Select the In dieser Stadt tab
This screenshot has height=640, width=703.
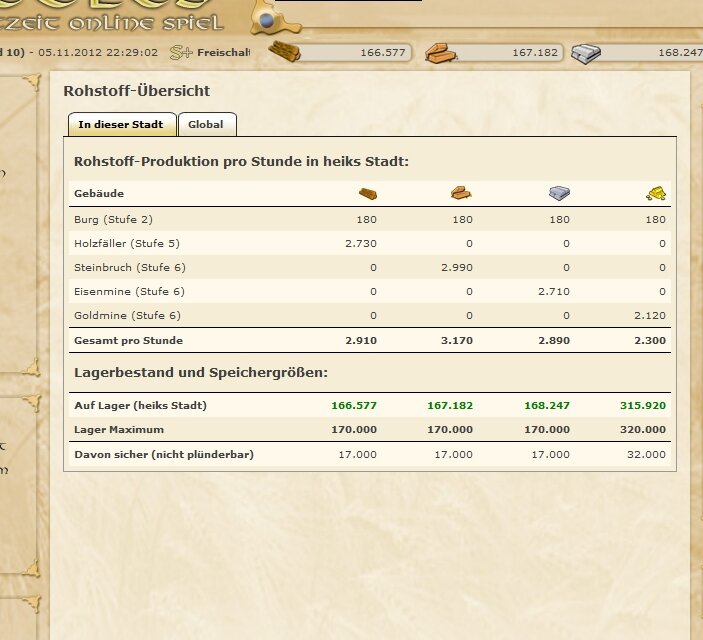click(x=121, y=124)
